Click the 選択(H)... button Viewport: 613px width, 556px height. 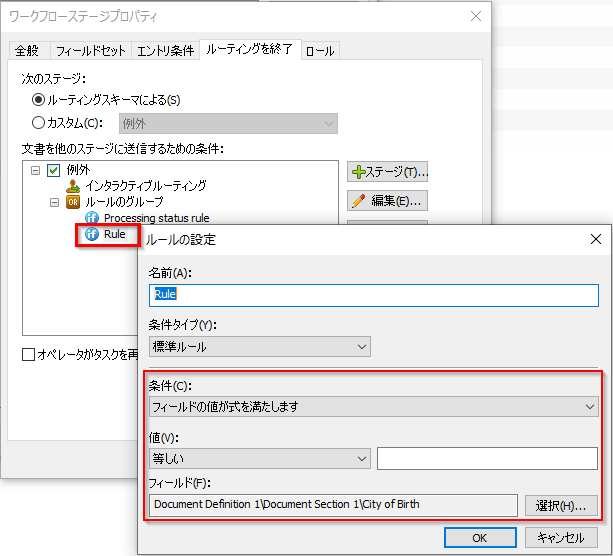pos(561,506)
